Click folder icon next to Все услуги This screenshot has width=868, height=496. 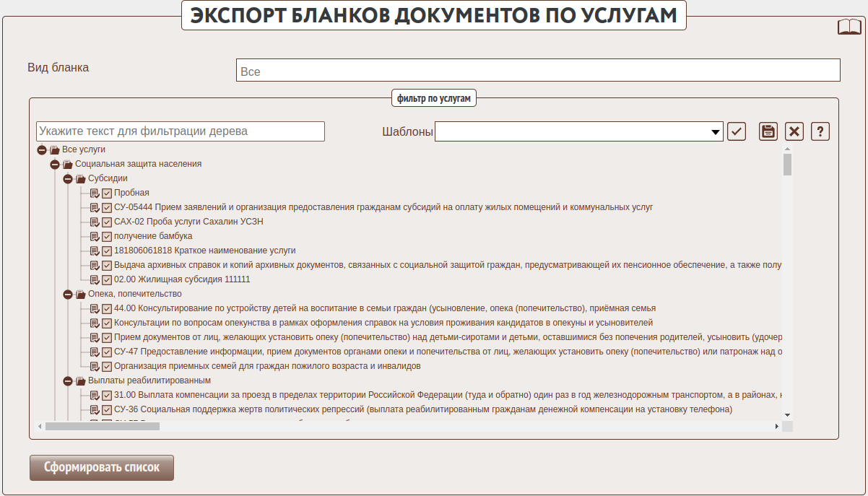click(55, 149)
